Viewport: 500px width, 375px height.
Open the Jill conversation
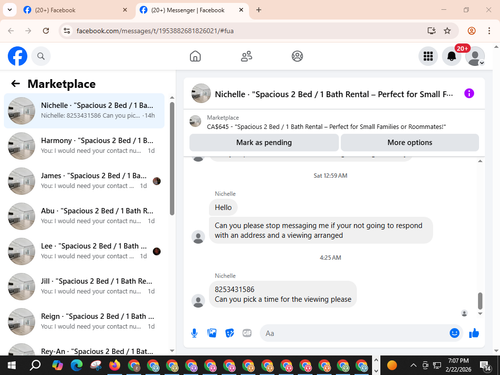coord(84,286)
